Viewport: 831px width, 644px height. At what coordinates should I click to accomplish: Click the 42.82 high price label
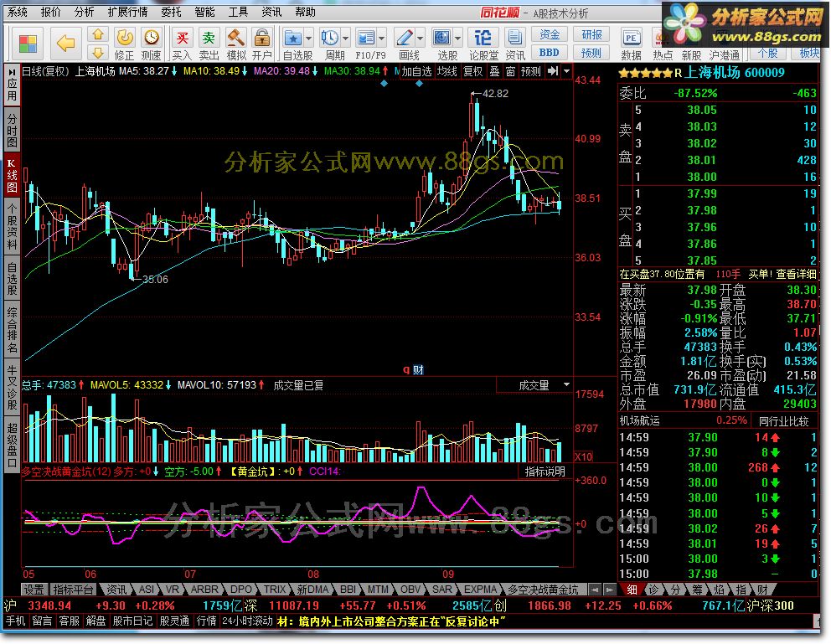coord(495,93)
